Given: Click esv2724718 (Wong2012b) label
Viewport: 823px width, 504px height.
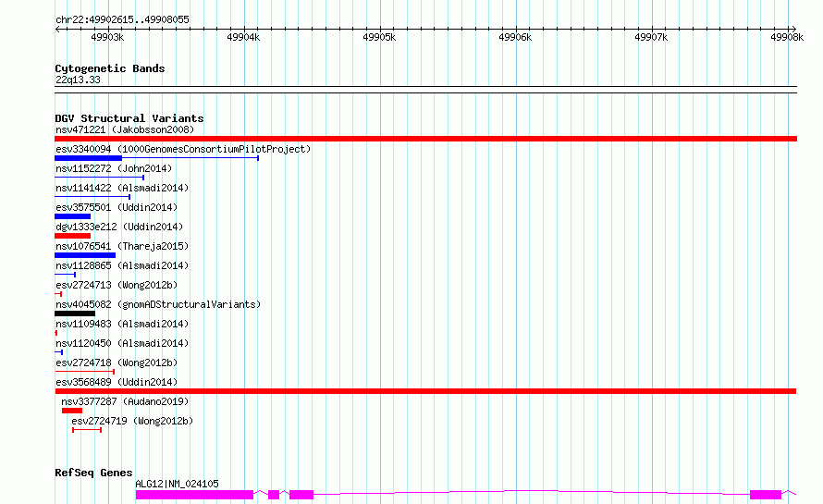Looking at the screenshot, I should (x=117, y=363).
